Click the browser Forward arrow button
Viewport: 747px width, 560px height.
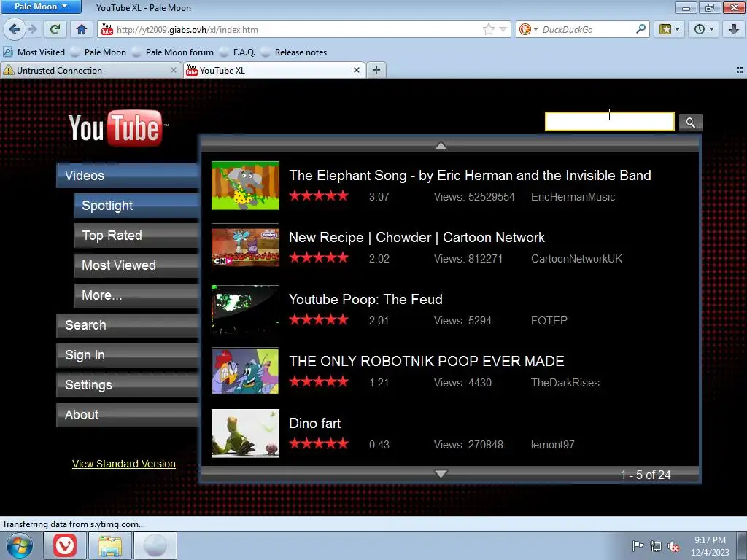click(x=32, y=29)
